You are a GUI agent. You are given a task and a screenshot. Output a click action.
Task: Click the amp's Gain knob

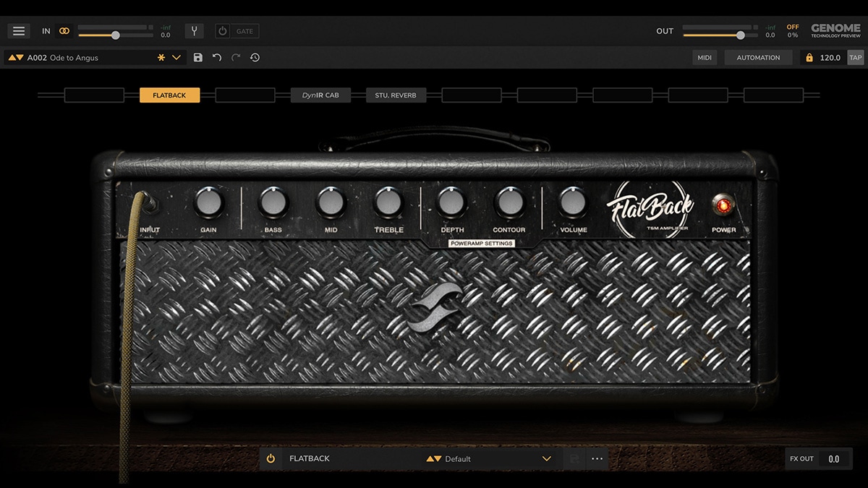pyautogui.click(x=209, y=203)
